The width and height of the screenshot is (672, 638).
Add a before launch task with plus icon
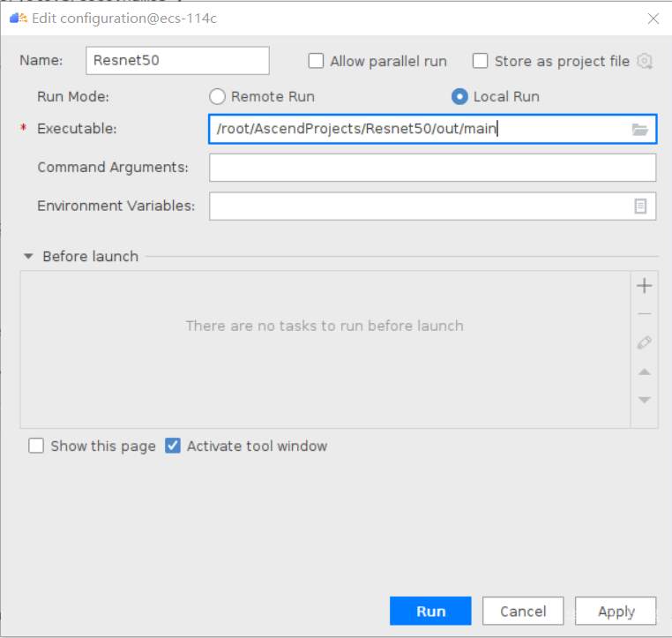point(644,286)
